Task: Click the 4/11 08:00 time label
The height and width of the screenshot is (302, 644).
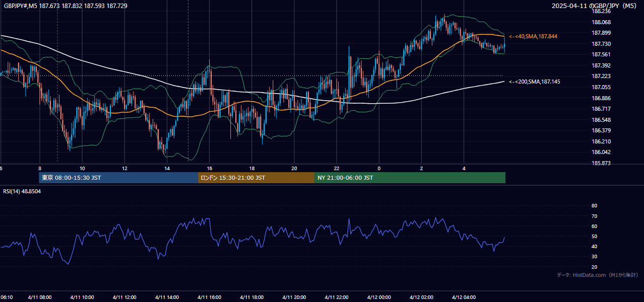Action: pos(39,297)
